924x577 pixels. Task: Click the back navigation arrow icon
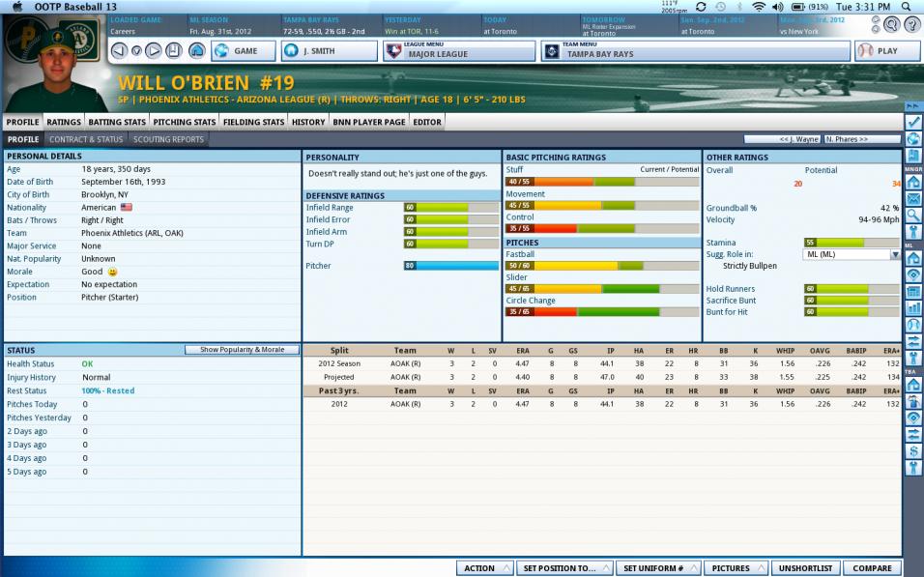tap(119, 50)
